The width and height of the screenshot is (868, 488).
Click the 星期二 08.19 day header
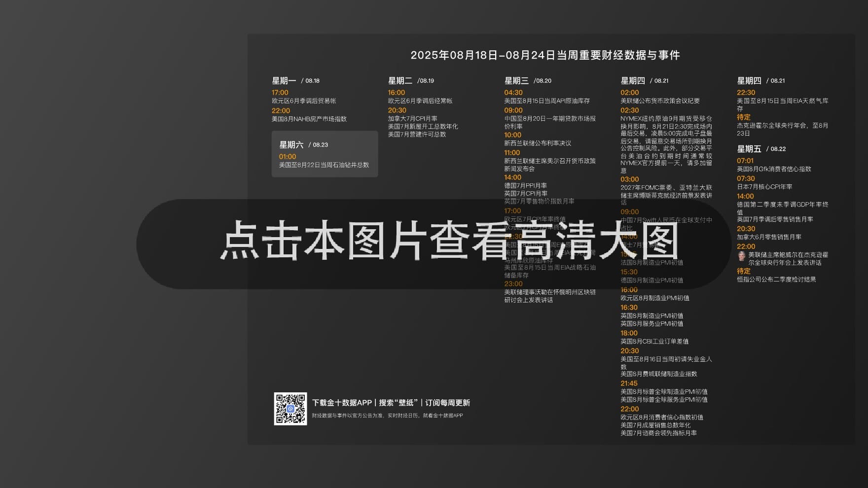coord(411,81)
